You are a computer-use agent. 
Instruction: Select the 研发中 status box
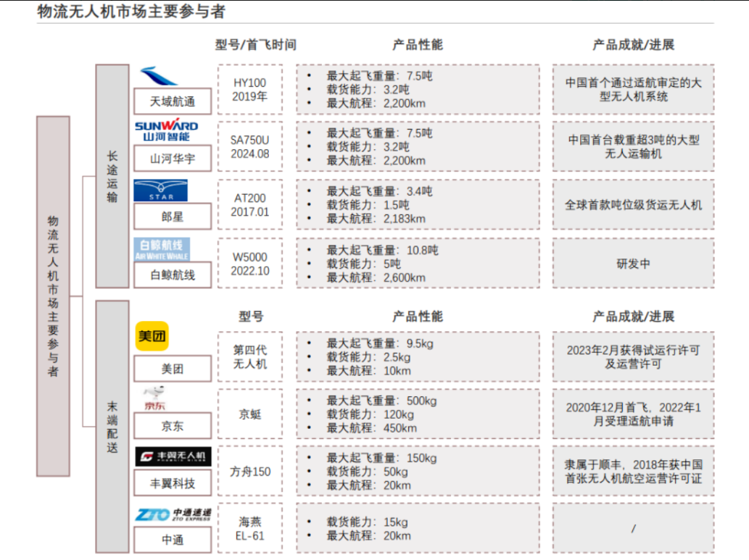click(x=634, y=264)
